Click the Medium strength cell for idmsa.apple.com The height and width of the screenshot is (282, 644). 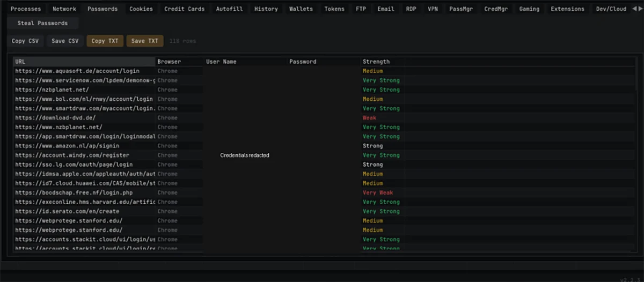tap(372, 174)
